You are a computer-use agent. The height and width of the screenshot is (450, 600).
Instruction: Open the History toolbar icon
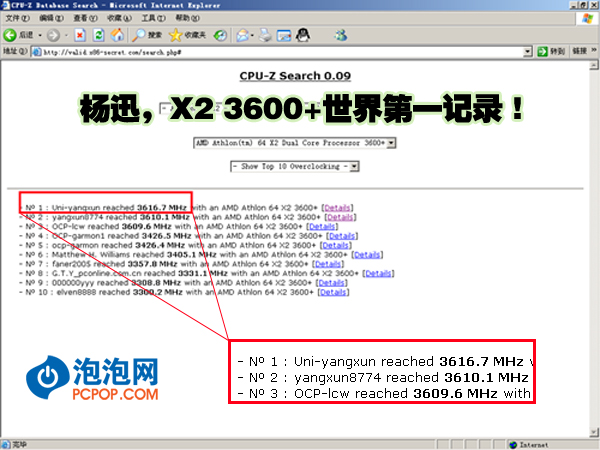[220, 35]
